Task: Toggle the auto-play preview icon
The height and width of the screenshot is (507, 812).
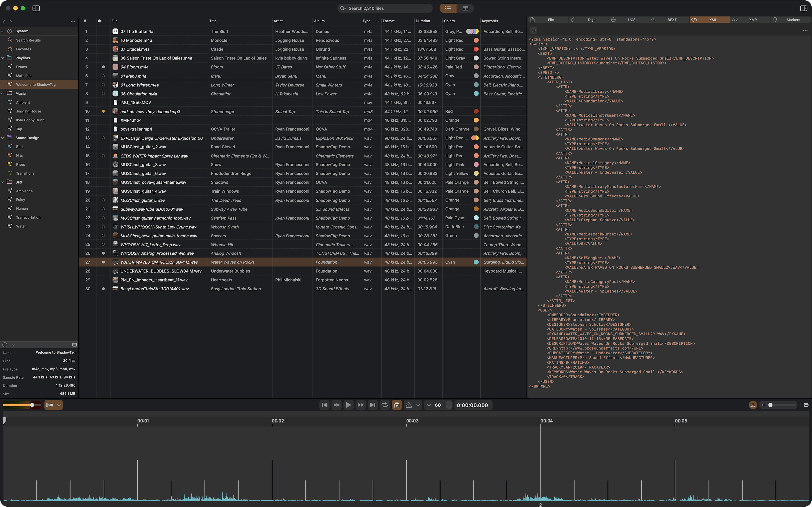Action: click(397, 405)
